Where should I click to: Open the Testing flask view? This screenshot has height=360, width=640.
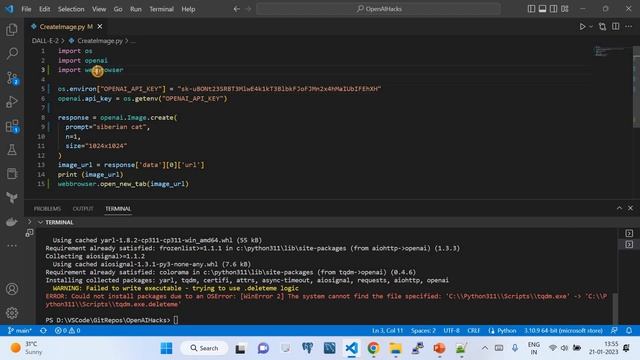[x=12, y=150]
